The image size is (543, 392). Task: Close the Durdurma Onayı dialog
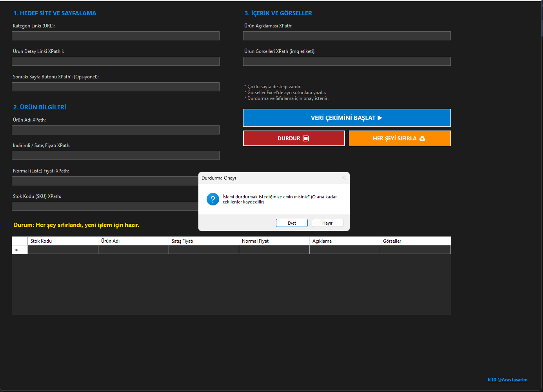[x=344, y=178]
